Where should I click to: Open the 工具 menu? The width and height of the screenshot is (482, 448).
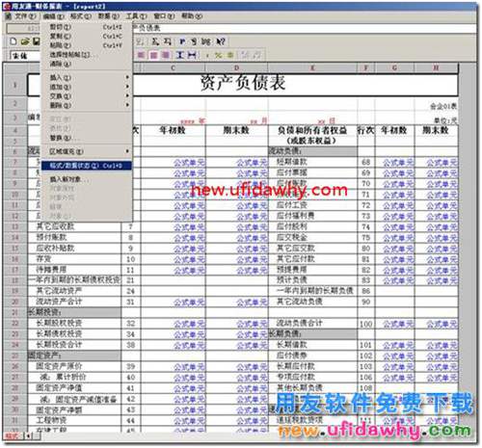pos(136,16)
